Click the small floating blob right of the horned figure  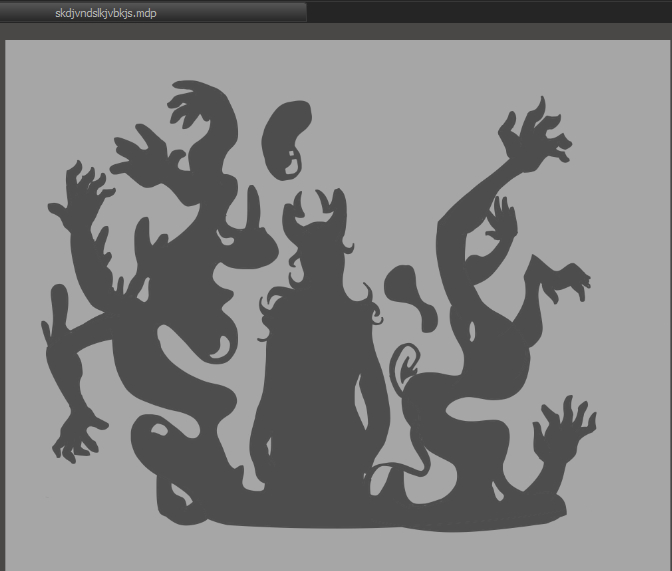pos(411,292)
